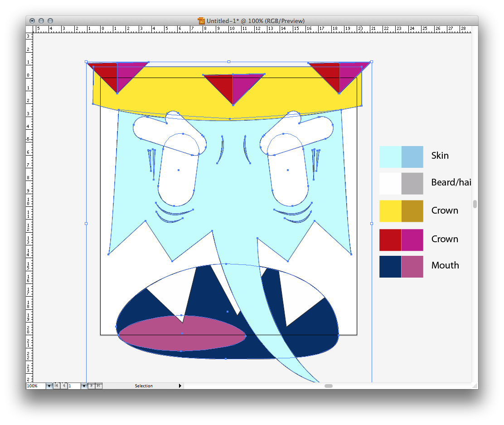Click the vertical scrollbar thumb

click(475, 204)
